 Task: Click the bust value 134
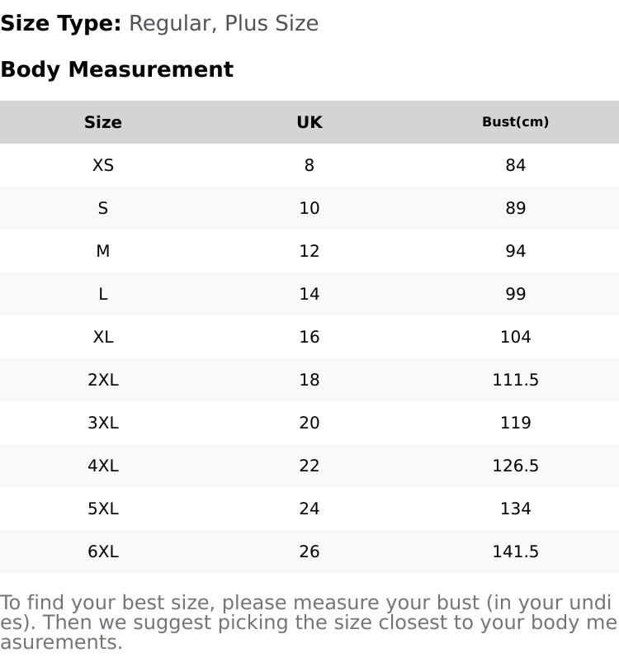tap(515, 509)
